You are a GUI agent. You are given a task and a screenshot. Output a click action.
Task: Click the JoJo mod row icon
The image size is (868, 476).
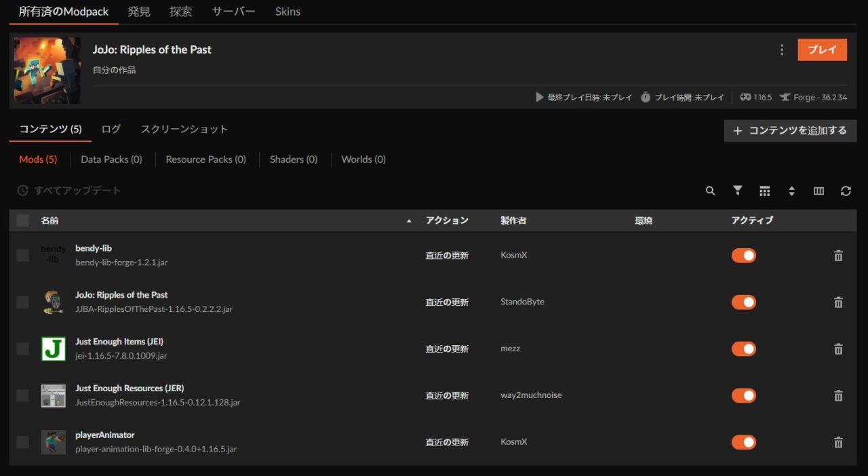(x=54, y=302)
